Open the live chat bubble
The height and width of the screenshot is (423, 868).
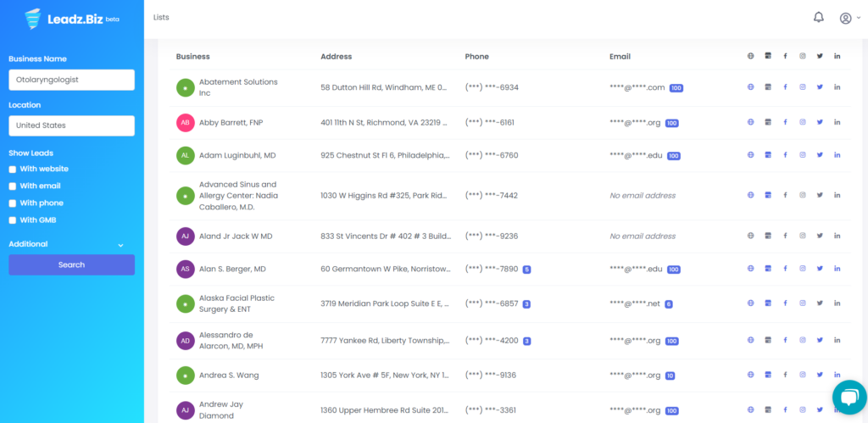[x=849, y=397]
